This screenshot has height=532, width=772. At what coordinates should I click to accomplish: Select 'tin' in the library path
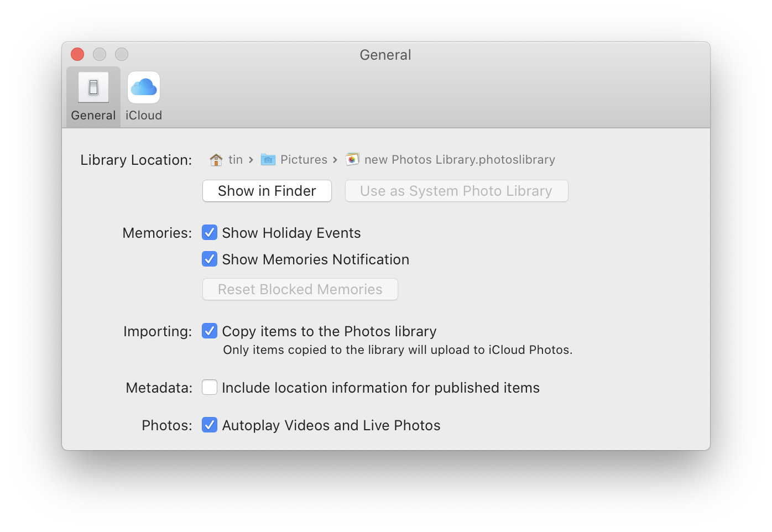coord(236,160)
